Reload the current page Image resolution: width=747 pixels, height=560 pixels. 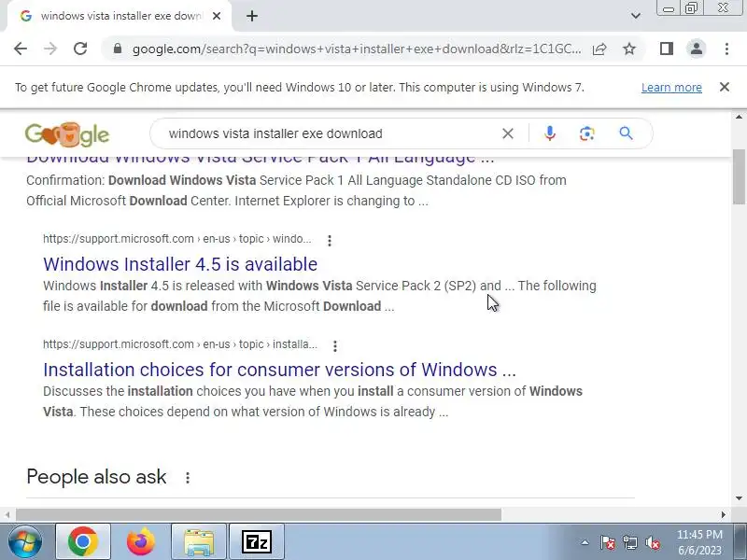click(x=80, y=49)
